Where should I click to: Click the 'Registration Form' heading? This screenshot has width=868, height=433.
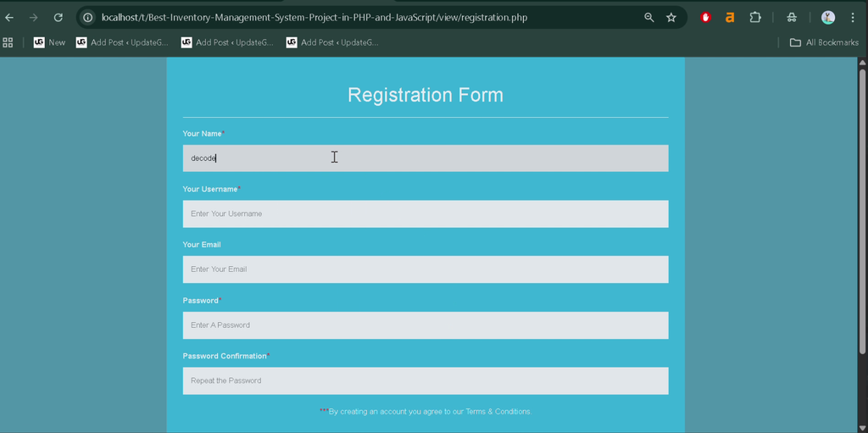click(426, 95)
